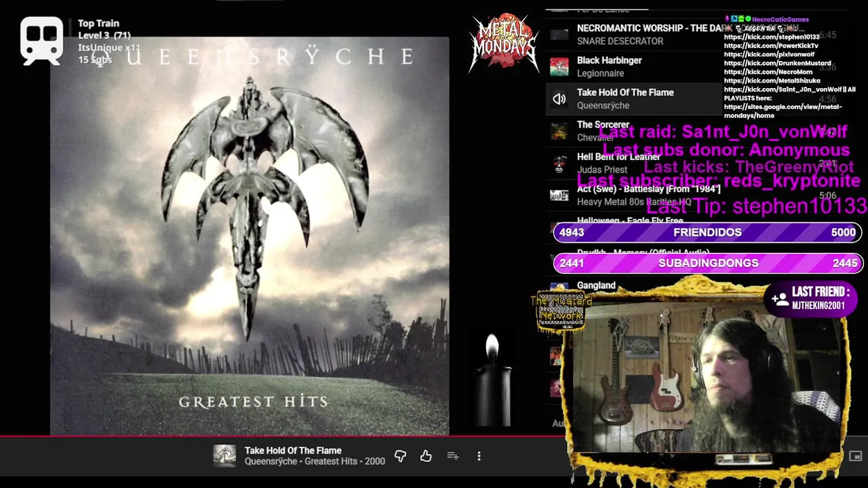Click the "Heavy Metal 80s Rarities HQ" channel name
Viewport: 868px width, 488px height.
pyautogui.click(x=634, y=202)
